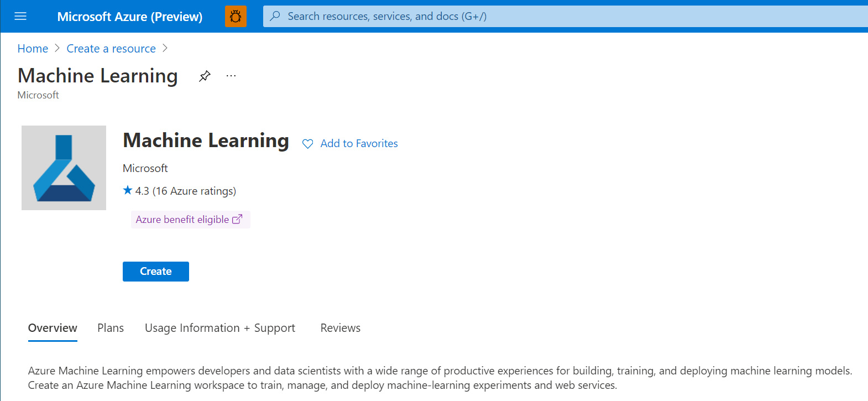Switch to the Plans tab
Screen dimensions: 868x401
(x=111, y=328)
